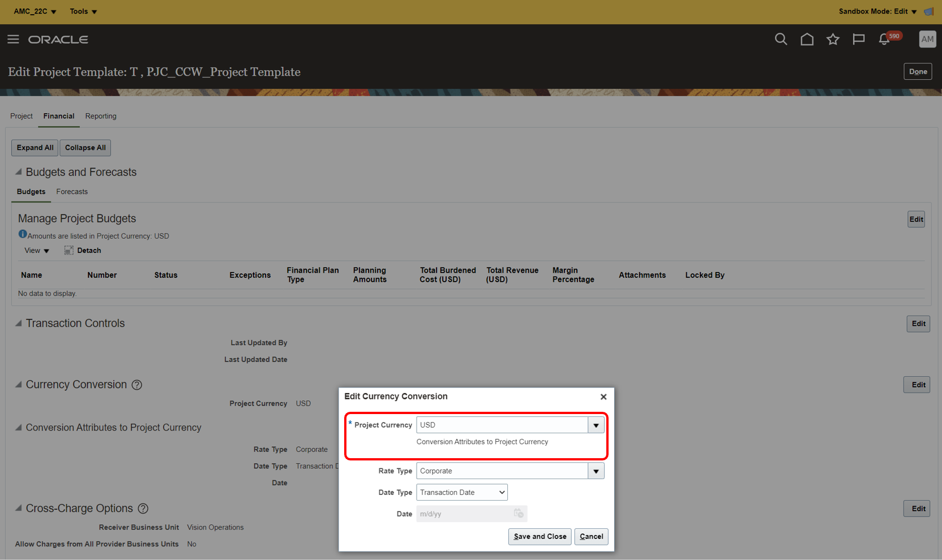Viewport: 942px width, 560px height.
Task: Expand the Rate Type dropdown arrow
Action: point(596,471)
